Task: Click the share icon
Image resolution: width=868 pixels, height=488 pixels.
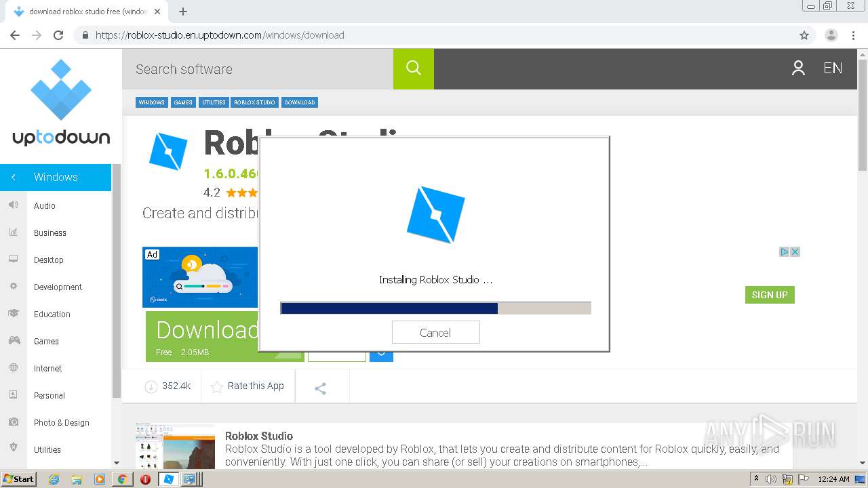Action: click(x=321, y=388)
